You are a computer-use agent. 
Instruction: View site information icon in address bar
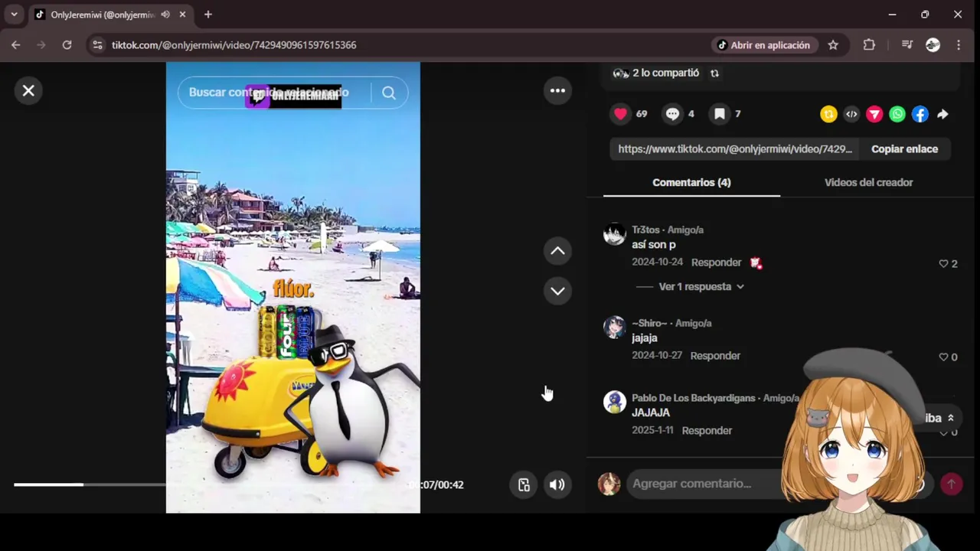(x=97, y=45)
